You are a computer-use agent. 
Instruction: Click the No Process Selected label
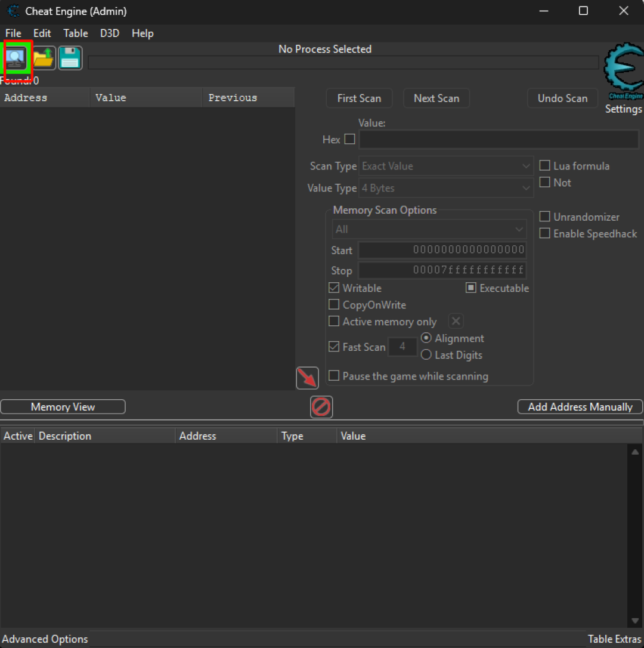click(325, 49)
